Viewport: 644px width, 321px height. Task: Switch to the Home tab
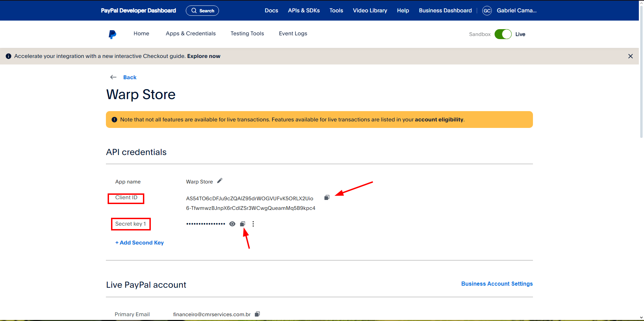pyautogui.click(x=141, y=34)
